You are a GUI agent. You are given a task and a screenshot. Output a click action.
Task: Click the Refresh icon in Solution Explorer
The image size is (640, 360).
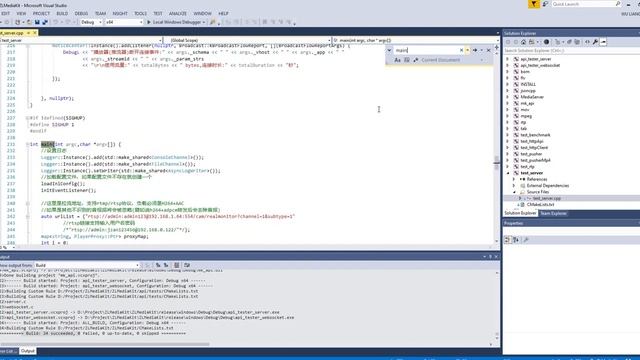point(569,42)
